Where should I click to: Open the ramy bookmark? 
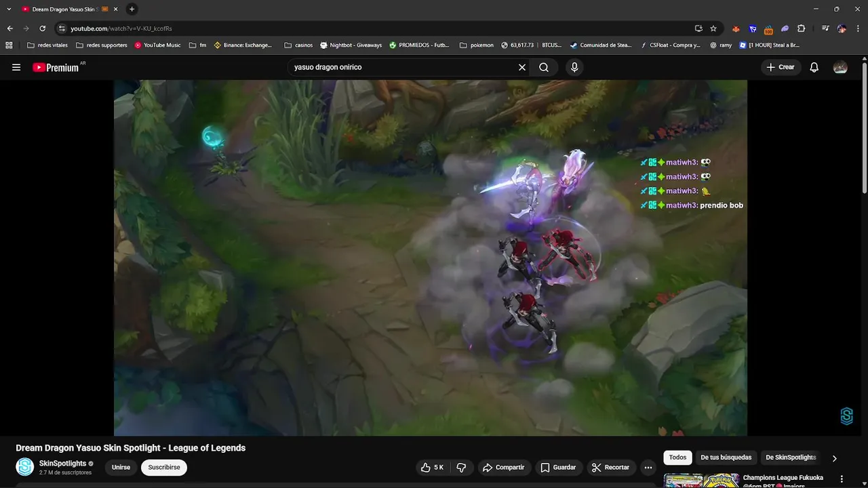pyautogui.click(x=721, y=45)
